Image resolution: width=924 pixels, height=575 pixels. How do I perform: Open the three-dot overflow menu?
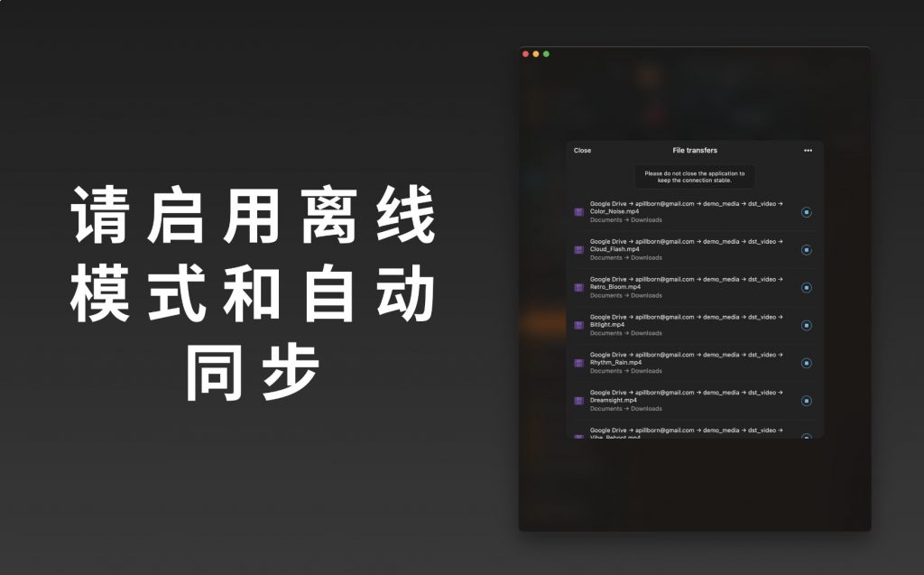point(808,150)
